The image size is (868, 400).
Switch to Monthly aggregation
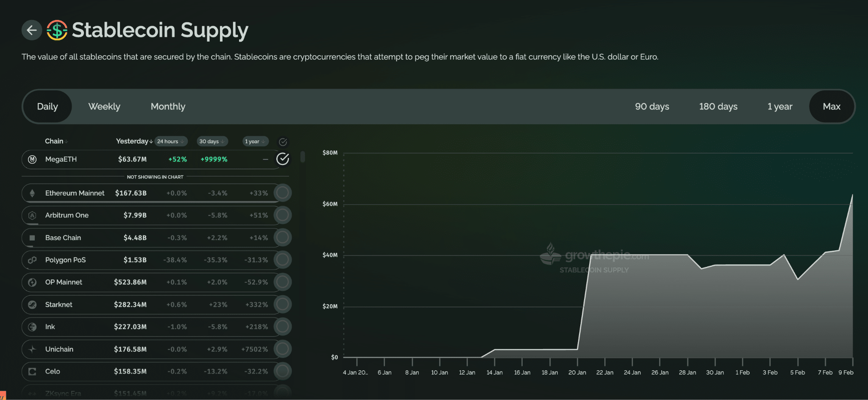(168, 106)
